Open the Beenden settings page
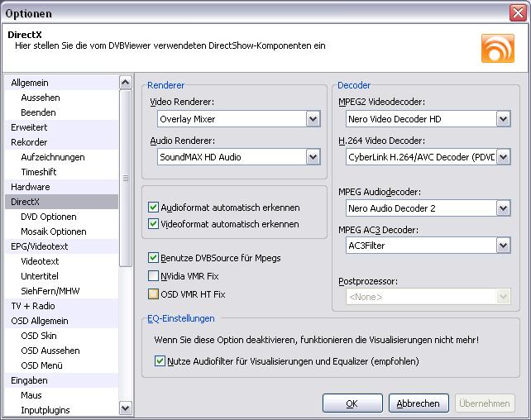531x420 pixels. coord(62,112)
